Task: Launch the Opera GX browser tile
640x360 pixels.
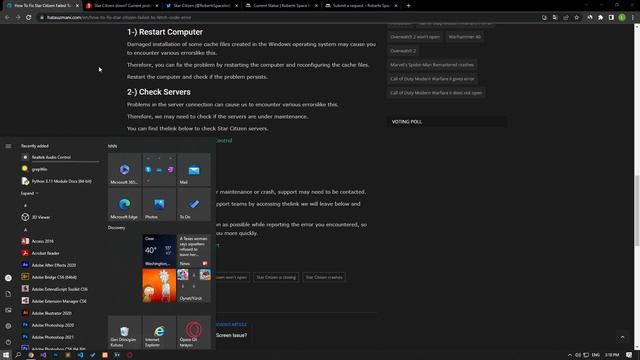Action: coord(194,332)
